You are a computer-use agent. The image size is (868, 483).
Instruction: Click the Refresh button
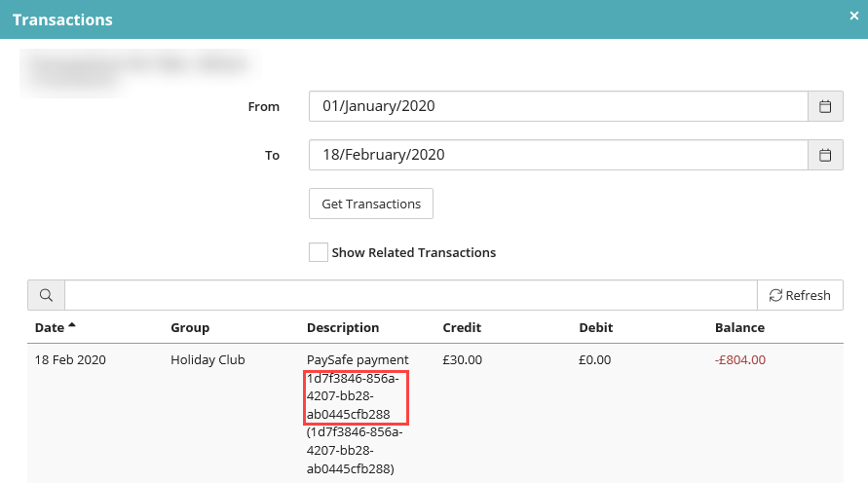point(800,295)
